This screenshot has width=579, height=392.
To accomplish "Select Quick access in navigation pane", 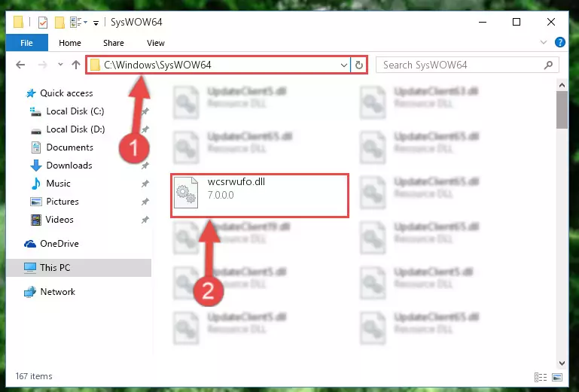I will pos(66,93).
